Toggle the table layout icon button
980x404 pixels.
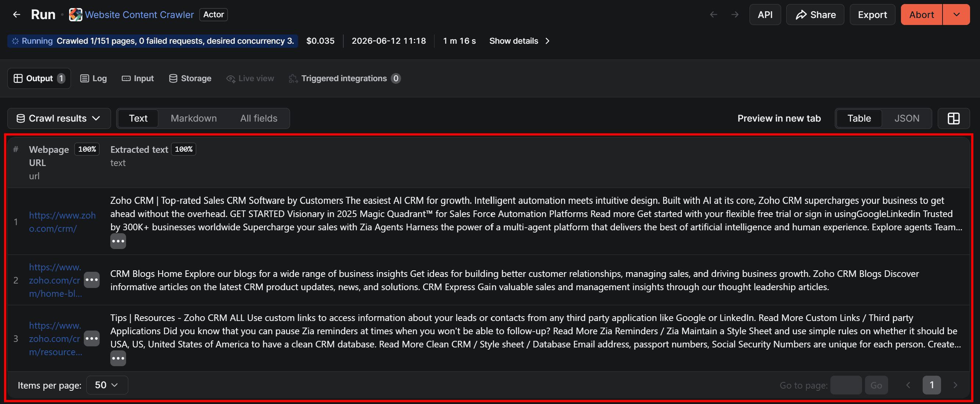(x=954, y=118)
